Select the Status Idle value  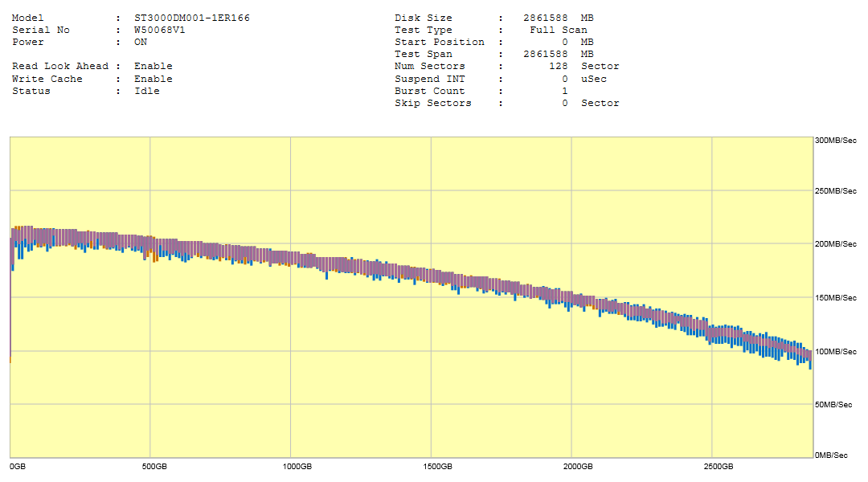(x=147, y=91)
